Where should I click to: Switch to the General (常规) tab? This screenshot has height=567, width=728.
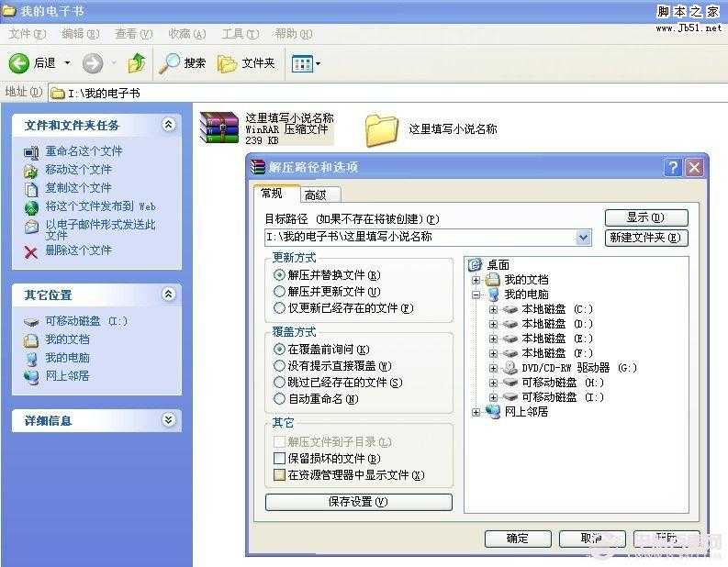click(276, 194)
